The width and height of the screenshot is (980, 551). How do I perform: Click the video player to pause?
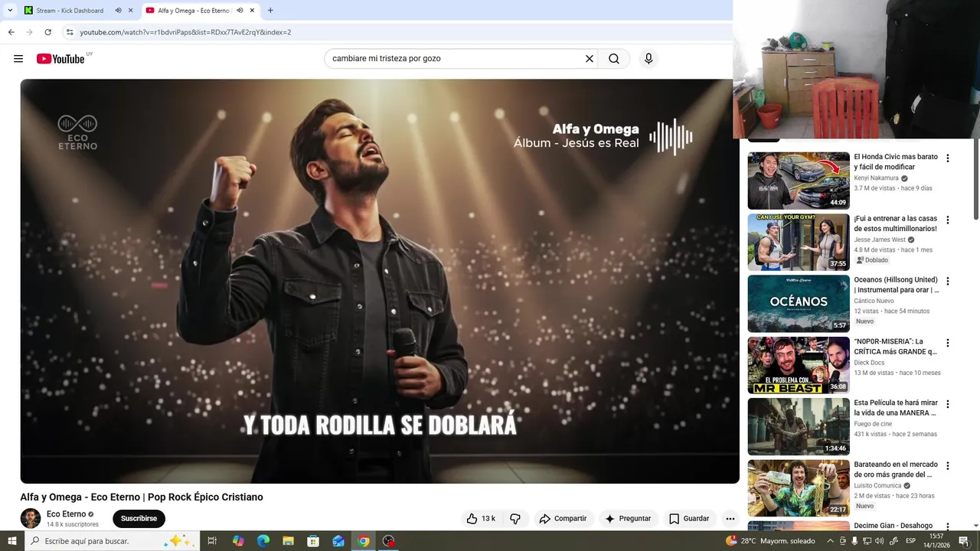(x=380, y=281)
